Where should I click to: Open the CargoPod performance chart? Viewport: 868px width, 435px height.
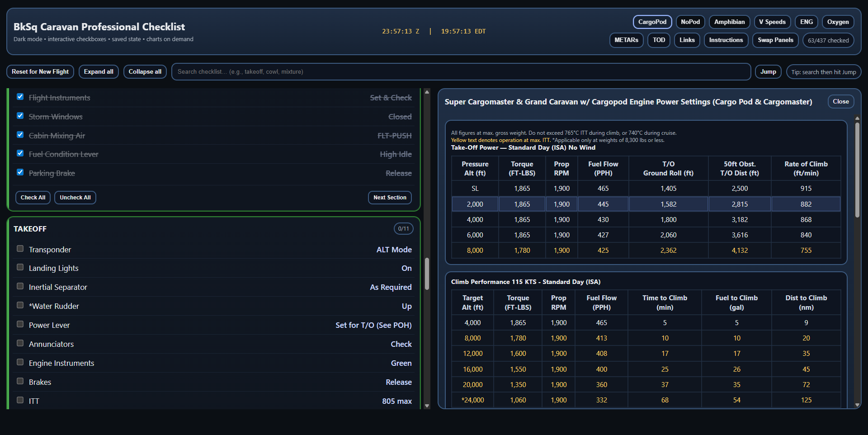coord(652,22)
